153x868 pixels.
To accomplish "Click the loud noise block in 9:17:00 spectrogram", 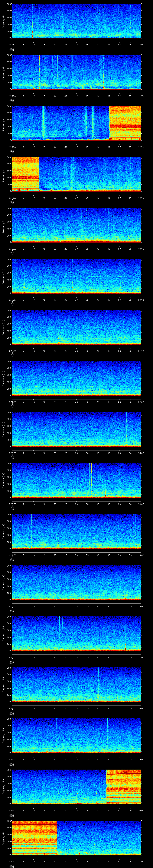I will point(26,174).
